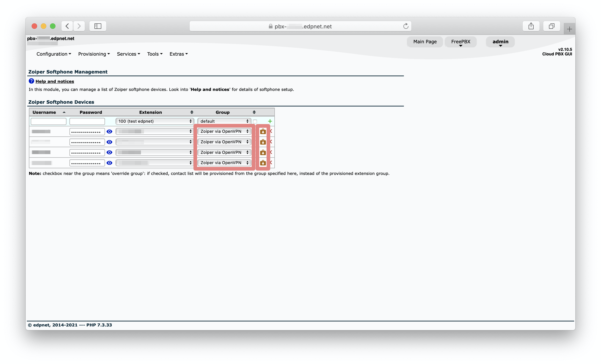This screenshot has height=364, width=601.
Task: Open the Safari share menu
Action: click(531, 26)
